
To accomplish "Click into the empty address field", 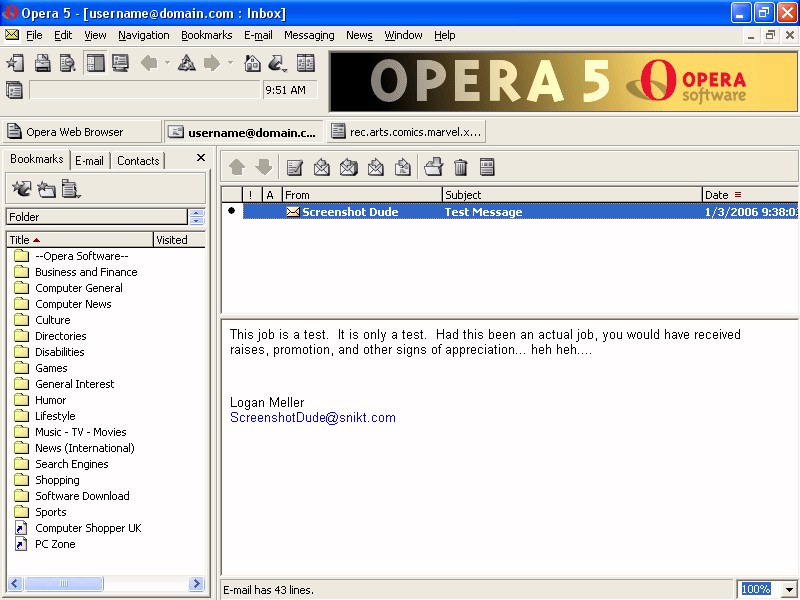I will tap(145, 90).
